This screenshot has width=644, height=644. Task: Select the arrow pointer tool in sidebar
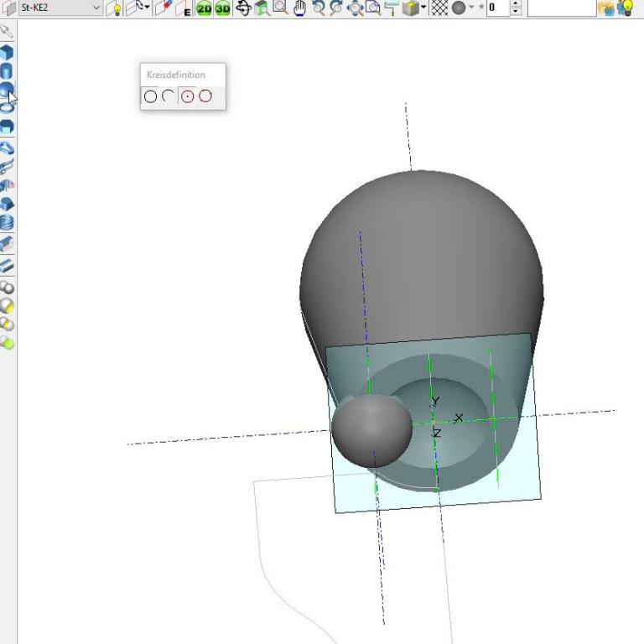click(x=7, y=33)
